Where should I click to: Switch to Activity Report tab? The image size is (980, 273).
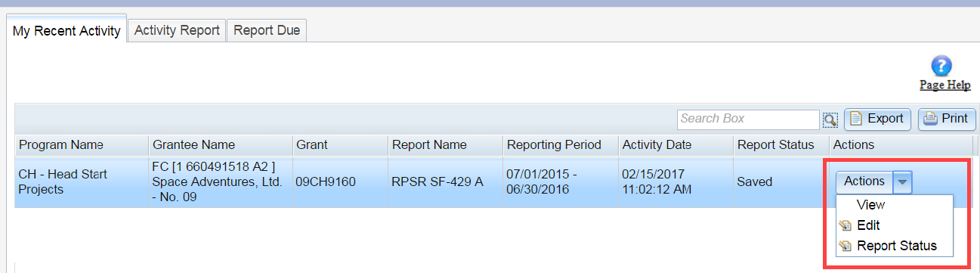[x=177, y=30]
